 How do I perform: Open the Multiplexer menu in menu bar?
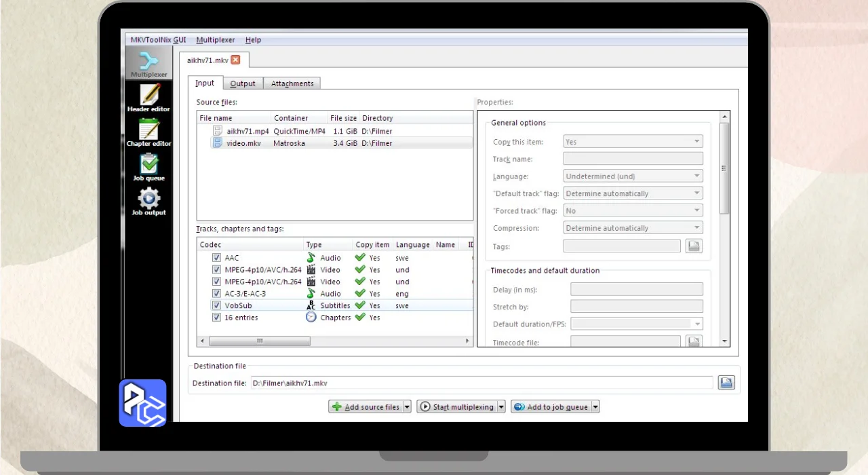tap(215, 40)
